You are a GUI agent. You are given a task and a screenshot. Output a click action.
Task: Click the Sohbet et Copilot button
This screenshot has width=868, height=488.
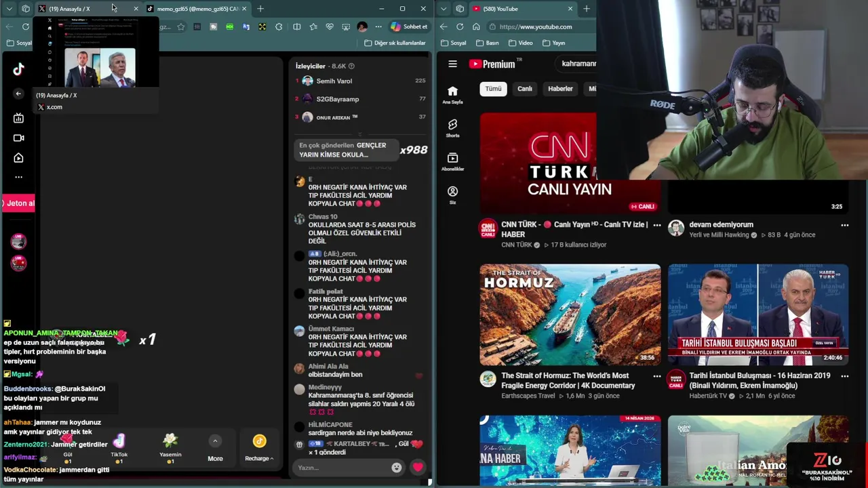[x=409, y=26]
